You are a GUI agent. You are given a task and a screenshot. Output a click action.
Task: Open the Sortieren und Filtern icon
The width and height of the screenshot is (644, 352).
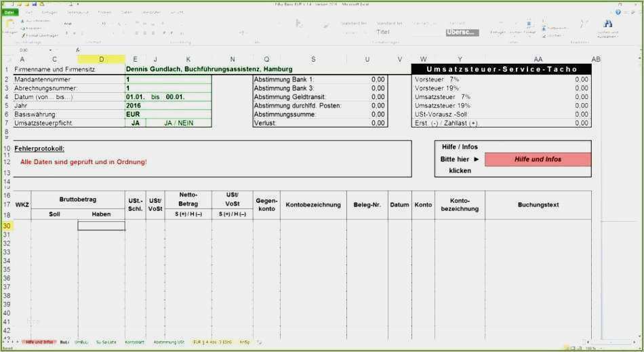[x=584, y=24]
